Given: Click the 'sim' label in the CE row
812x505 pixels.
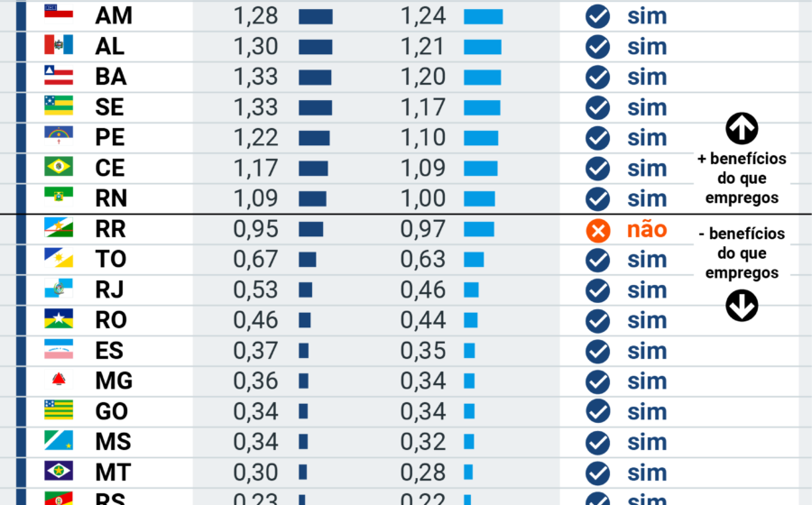Looking at the screenshot, I should tap(647, 169).
